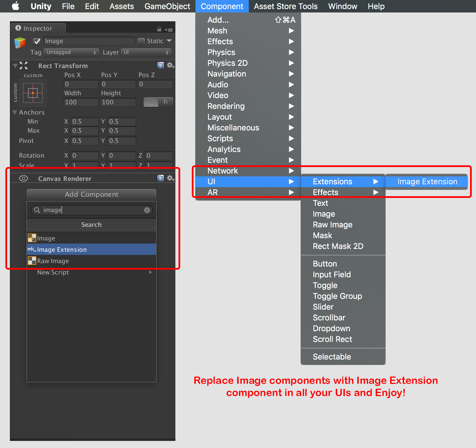Click the component search input field
476x448 pixels.
[92, 210]
